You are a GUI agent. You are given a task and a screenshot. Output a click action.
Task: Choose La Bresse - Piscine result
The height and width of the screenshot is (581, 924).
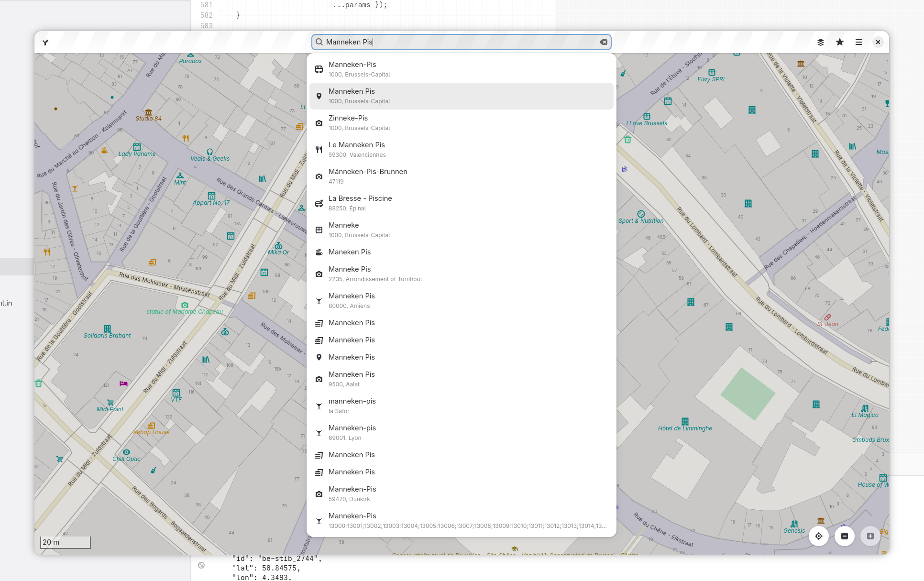pyautogui.click(x=461, y=203)
